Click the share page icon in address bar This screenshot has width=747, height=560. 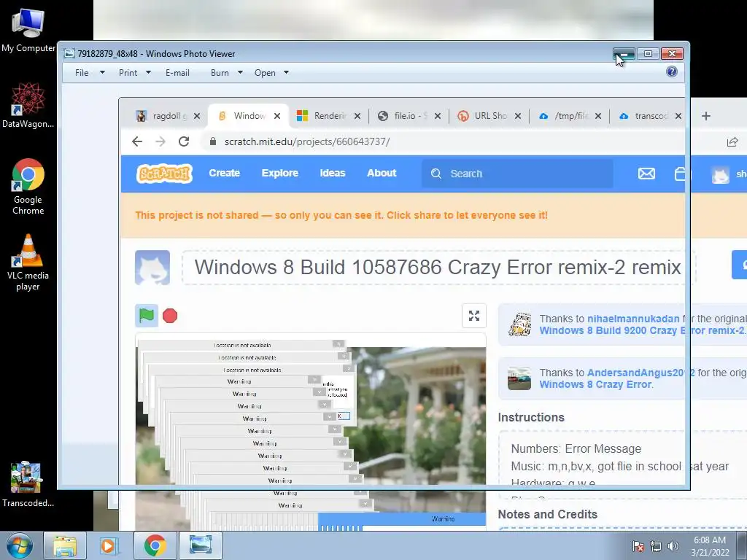point(732,142)
